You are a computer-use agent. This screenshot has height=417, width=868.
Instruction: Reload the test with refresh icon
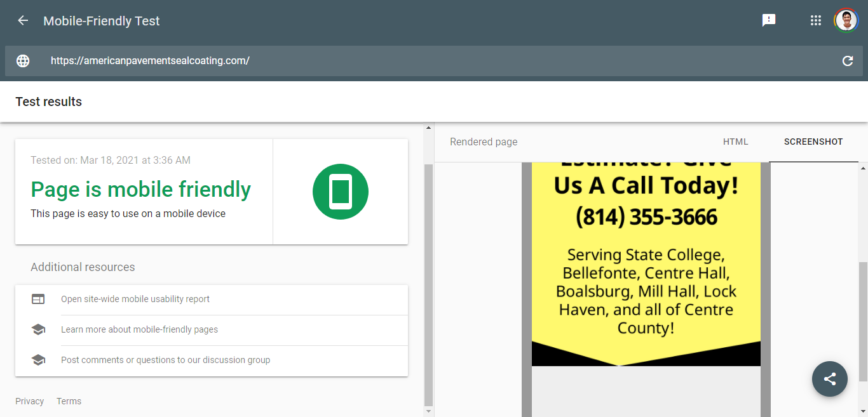coord(848,61)
